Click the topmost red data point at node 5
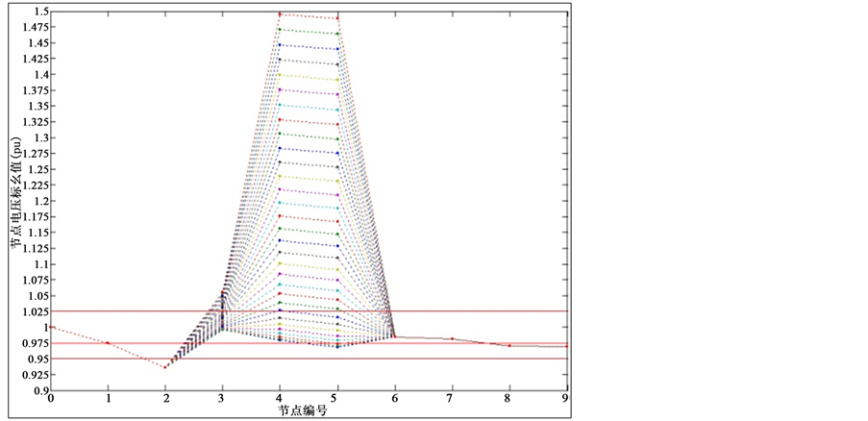This screenshot has width=868, height=421. coord(337,18)
